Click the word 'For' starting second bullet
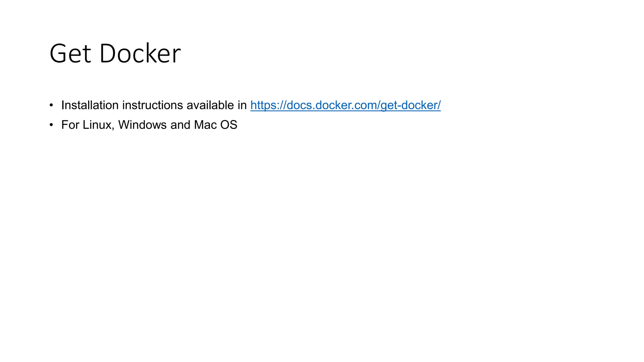This screenshot has height=362, width=644. pos(70,125)
